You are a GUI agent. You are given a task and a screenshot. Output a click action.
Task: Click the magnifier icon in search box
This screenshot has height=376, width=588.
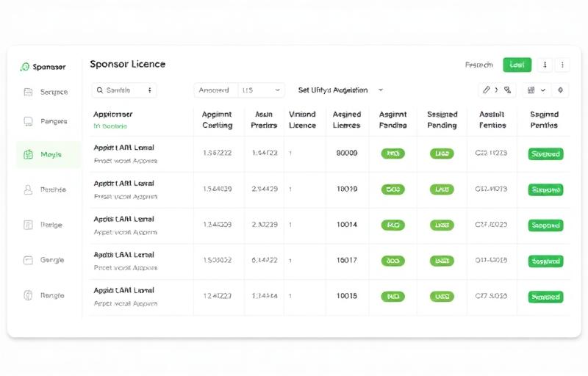point(100,90)
